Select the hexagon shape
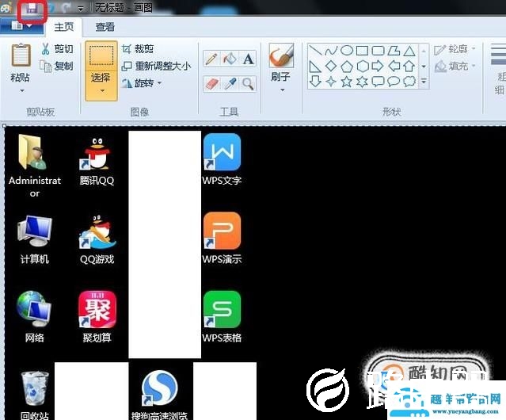 [x=363, y=67]
